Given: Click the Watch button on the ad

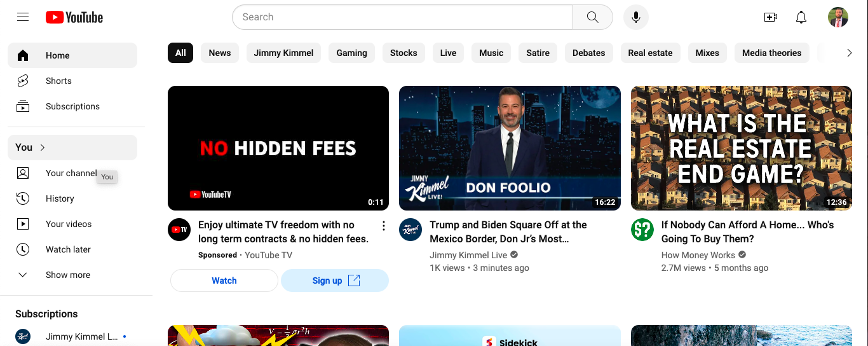Looking at the screenshot, I should (224, 280).
